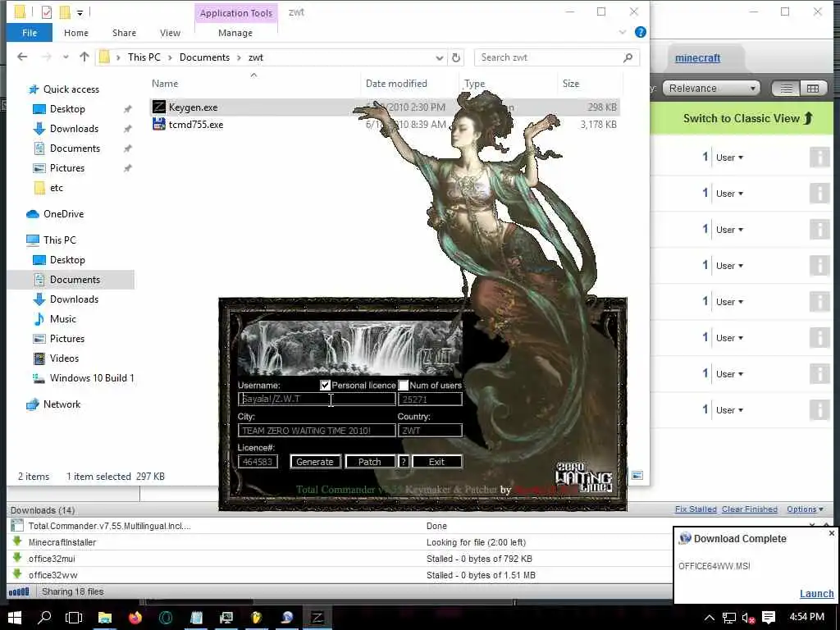Image resolution: width=840 pixels, height=630 pixels.
Task: Open the recent locations dropdown arrow
Action: [x=66, y=57]
